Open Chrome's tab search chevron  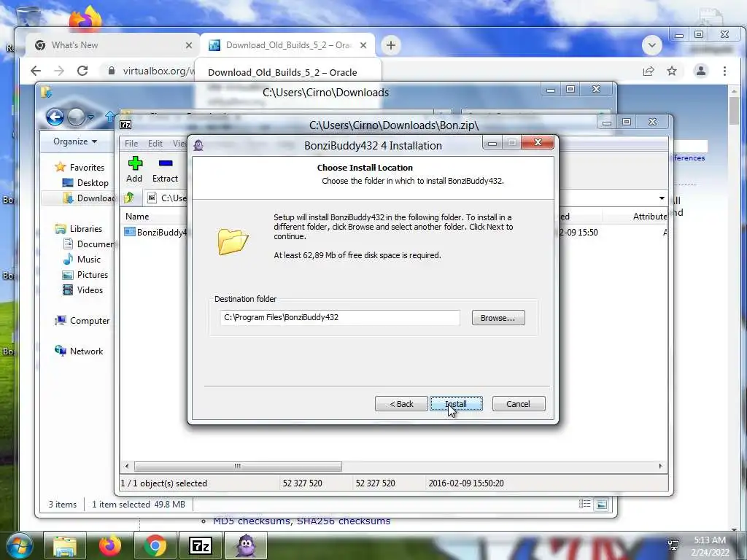[651, 46]
